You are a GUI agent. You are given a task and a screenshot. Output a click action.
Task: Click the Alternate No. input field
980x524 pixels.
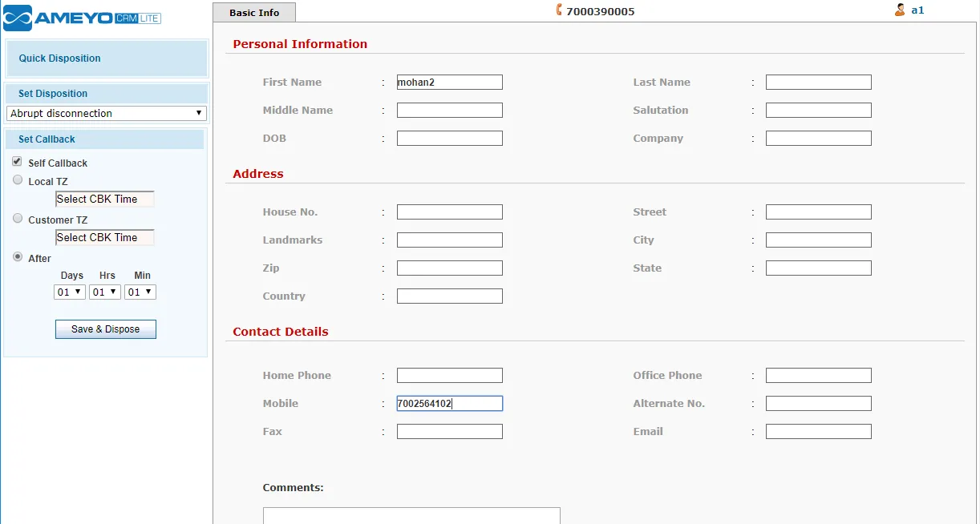pos(819,404)
